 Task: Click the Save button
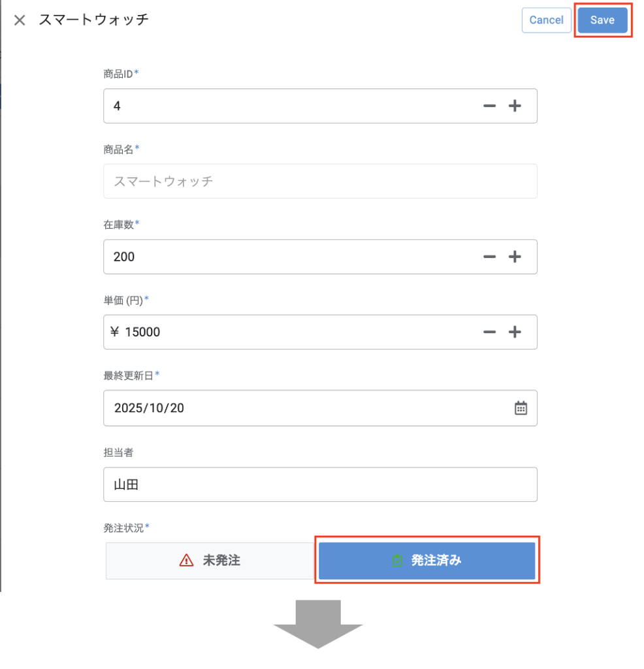[602, 20]
